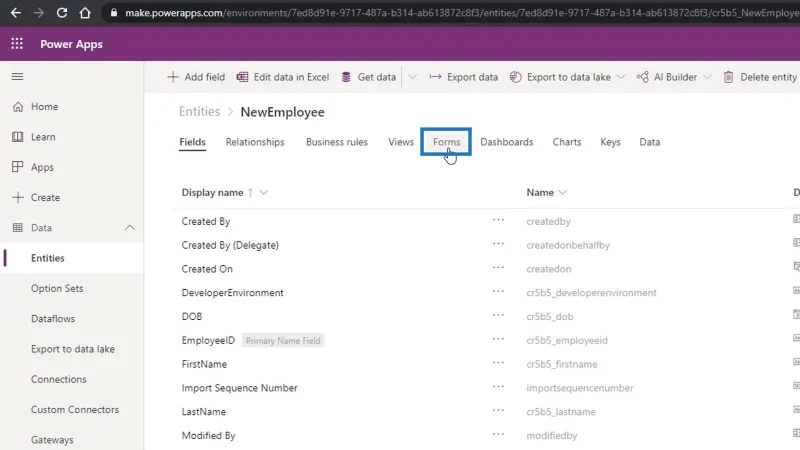Image resolution: width=800 pixels, height=450 pixels.
Task: Open the Forms tab
Action: [446, 142]
